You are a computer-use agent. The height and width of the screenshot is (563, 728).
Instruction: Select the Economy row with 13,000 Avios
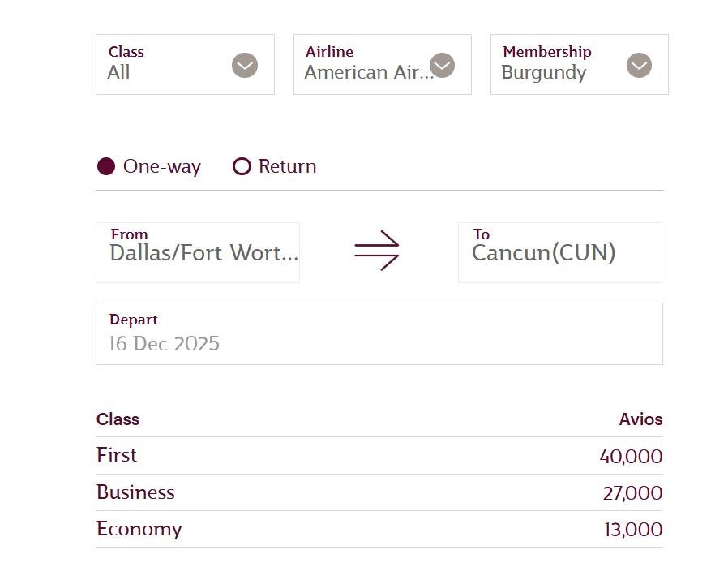[x=379, y=529]
